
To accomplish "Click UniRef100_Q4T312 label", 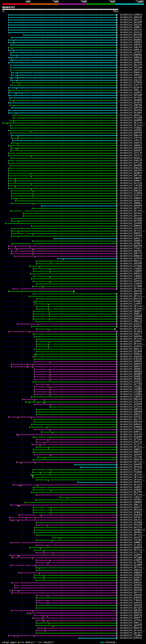I will [131, 329].
